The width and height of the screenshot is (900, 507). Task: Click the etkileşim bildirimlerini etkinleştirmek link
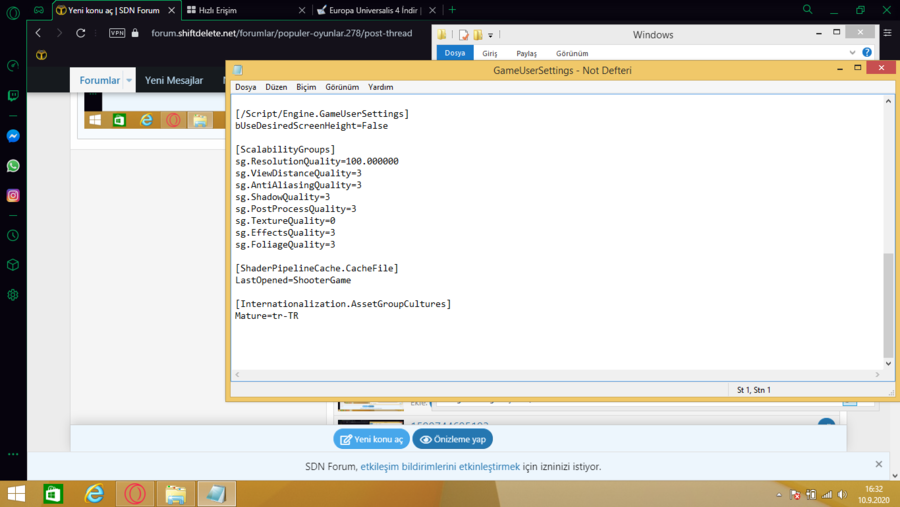(x=440, y=466)
